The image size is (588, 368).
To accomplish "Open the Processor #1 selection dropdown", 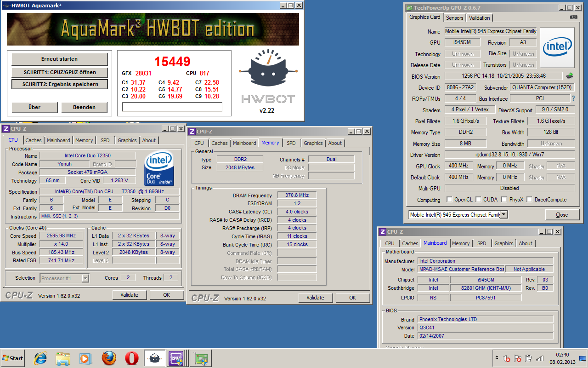I will coord(85,278).
